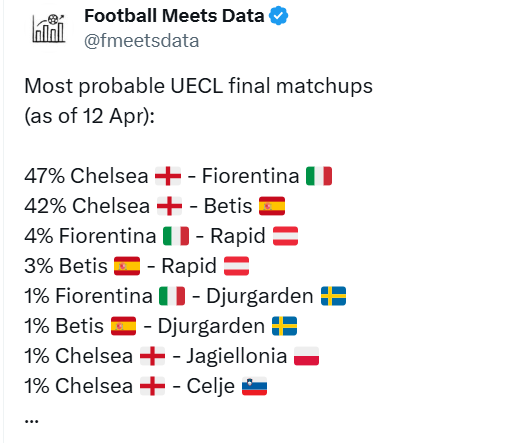Click Austria flag on 4% Rapid line

pos(285,236)
